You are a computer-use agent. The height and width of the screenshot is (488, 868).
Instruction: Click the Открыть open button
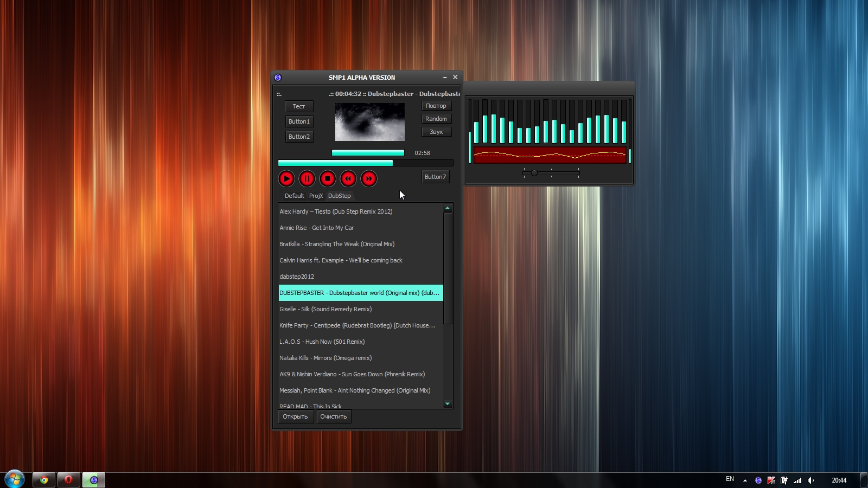click(295, 416)
